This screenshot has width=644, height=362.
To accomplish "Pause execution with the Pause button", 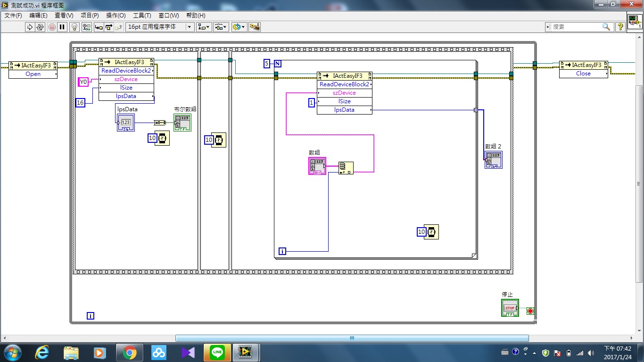I will click(62, 27).
